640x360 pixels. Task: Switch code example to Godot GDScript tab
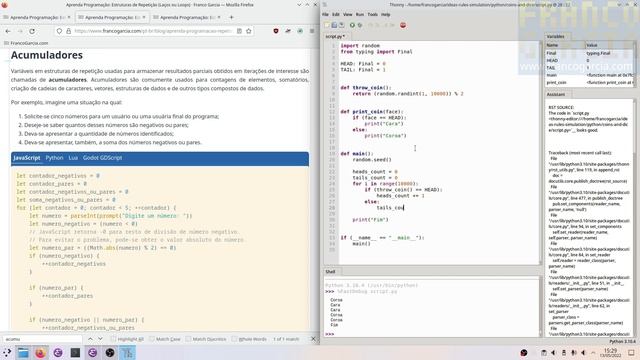102,158
